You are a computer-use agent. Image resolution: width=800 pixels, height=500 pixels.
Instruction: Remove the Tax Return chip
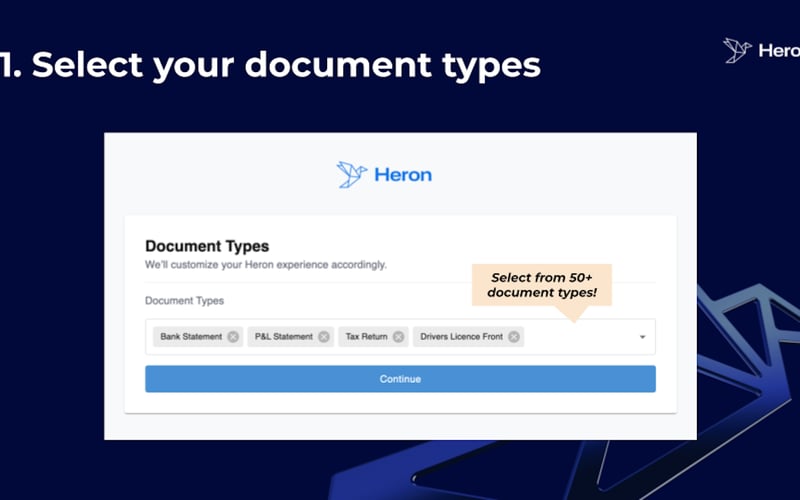coord(399,337)
